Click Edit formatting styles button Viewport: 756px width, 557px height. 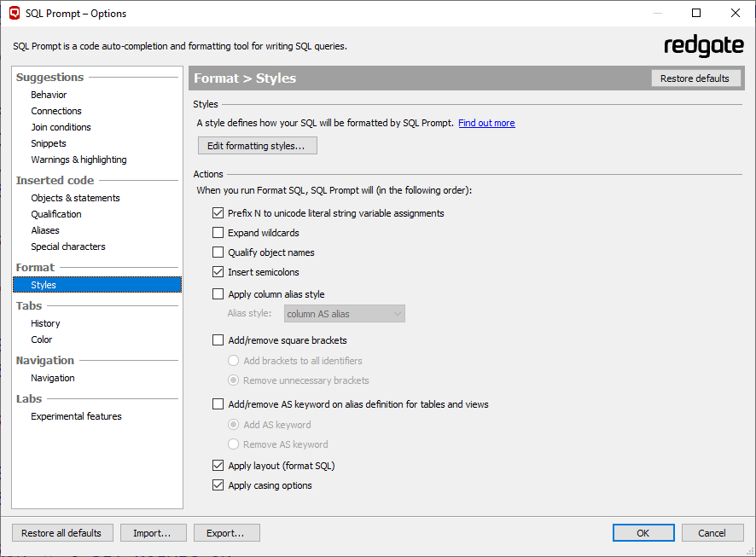[257, 146]
